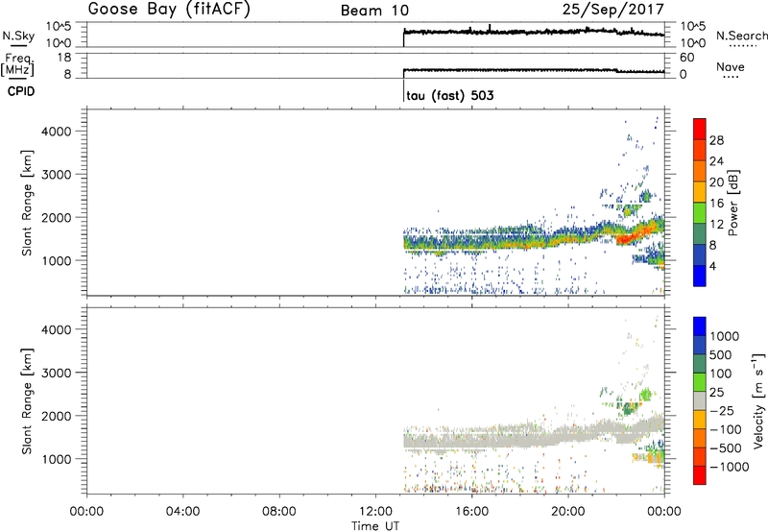Screen dimensions: 768x532
Task: Select the yellow Power colorbar segment
Action: pyautogui.click(x=701, y=192)
